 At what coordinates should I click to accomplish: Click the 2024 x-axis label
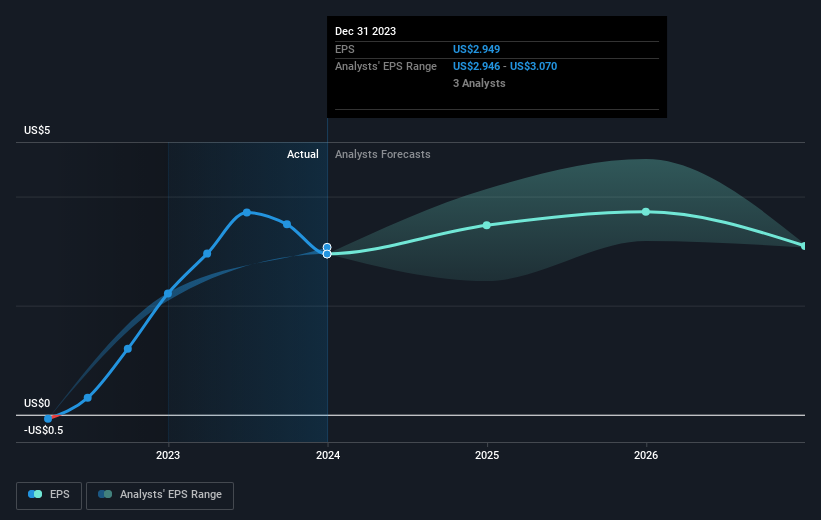point(328,455)
